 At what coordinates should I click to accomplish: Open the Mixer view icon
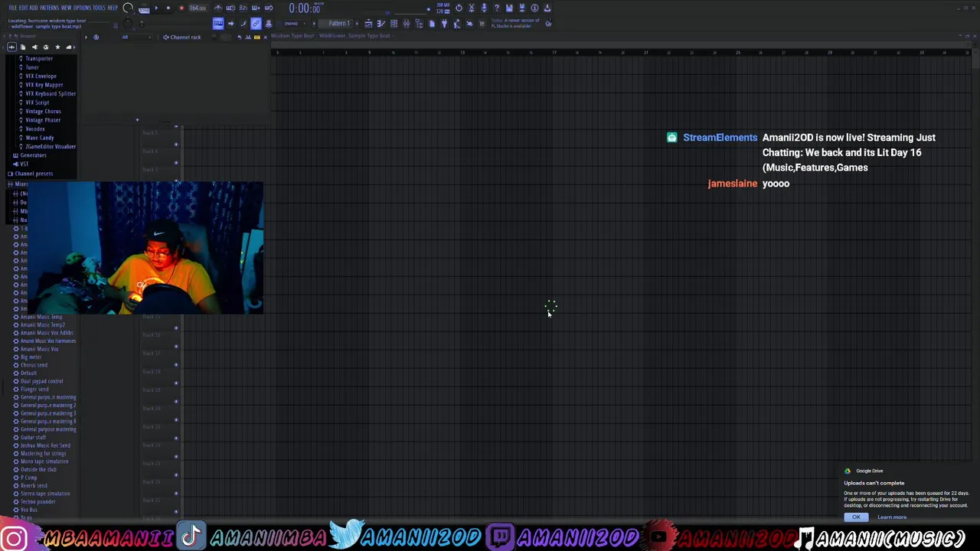pos(407,23)
